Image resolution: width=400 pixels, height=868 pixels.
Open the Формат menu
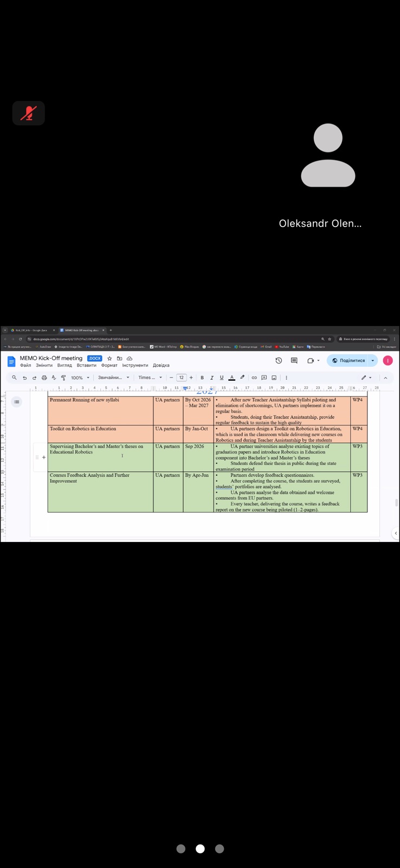click(x=109, y=366)
